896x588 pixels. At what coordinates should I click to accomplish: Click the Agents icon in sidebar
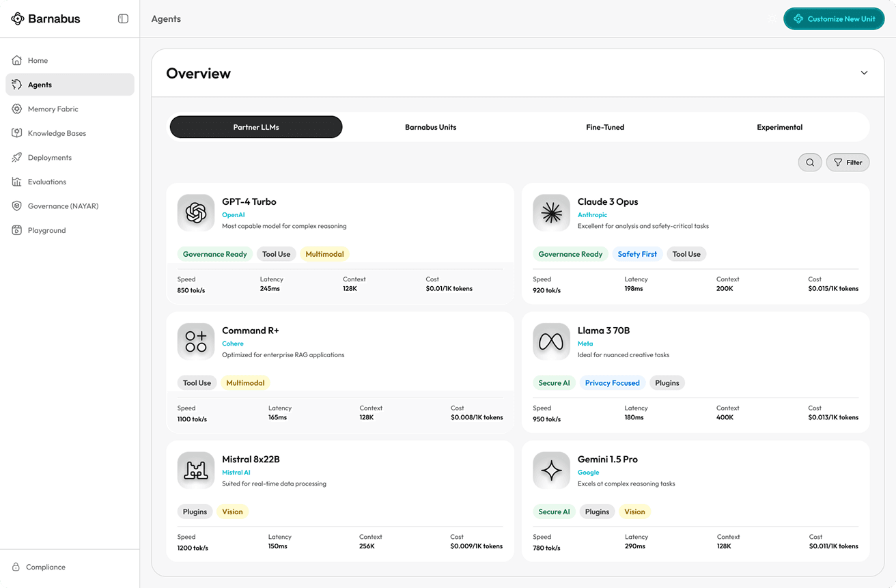click(x=17, y=85)
